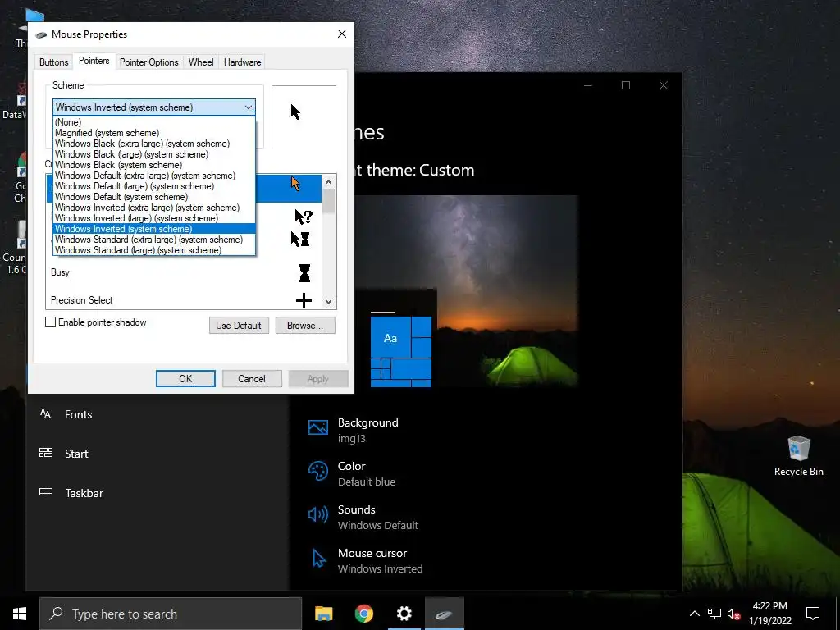Choose Magnified (system scheme)

(154, 133)
